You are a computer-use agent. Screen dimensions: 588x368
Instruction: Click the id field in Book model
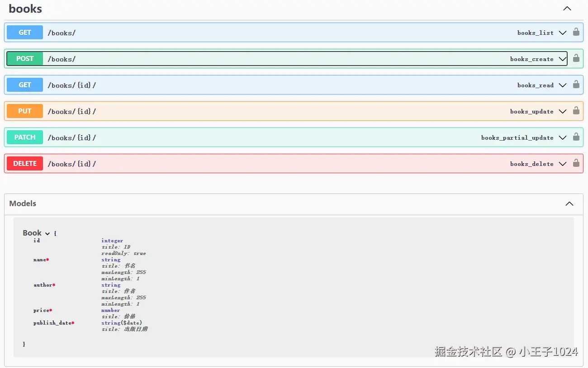point(37,241)
